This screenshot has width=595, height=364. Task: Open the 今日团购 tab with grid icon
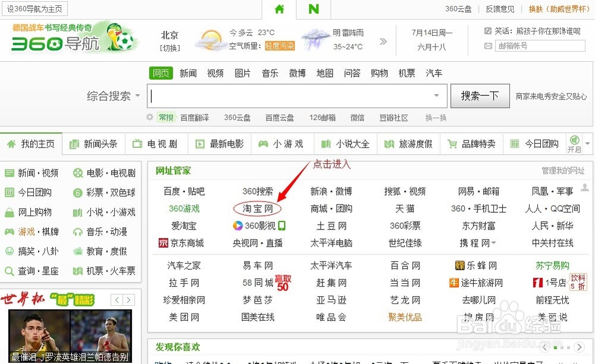(x=535, y=144)
